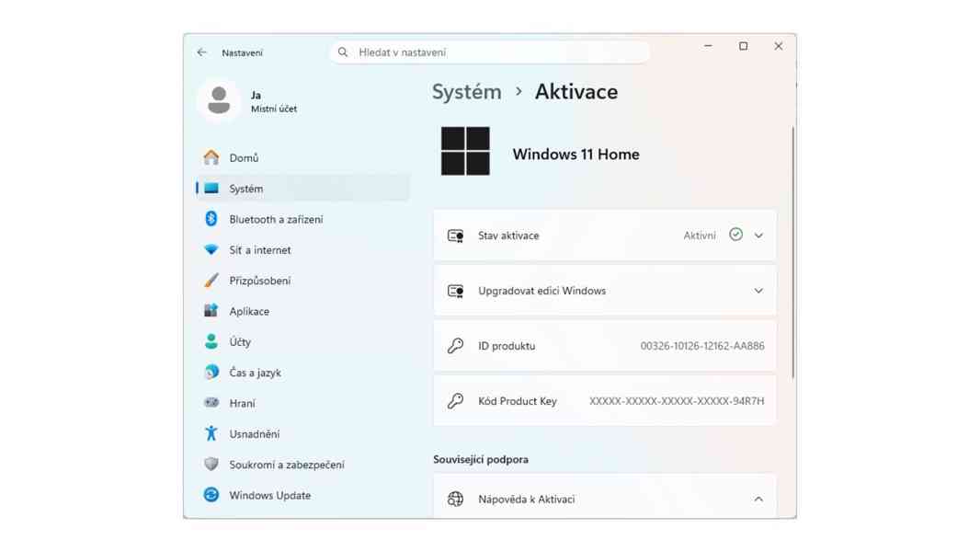Click the Nápověda k Aktivaci globe icon
This screenshot has width=980, height=552.
point(456,499)
